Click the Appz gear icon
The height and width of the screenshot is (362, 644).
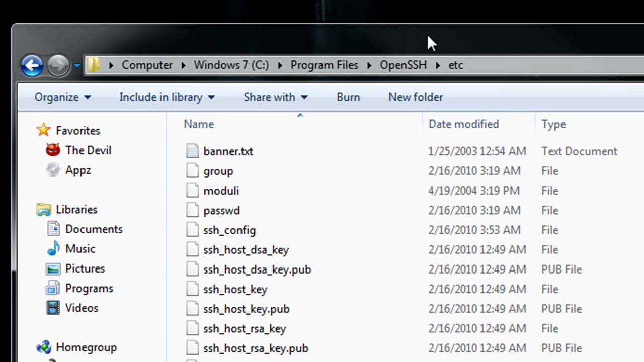pos(53,170)
